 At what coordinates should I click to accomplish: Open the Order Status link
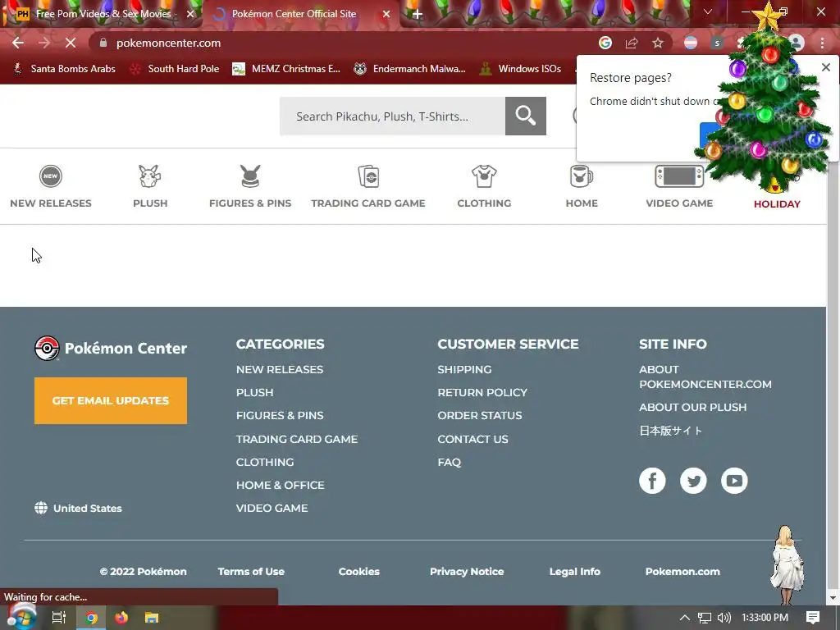pyautogui.click(x=479, y=416)
